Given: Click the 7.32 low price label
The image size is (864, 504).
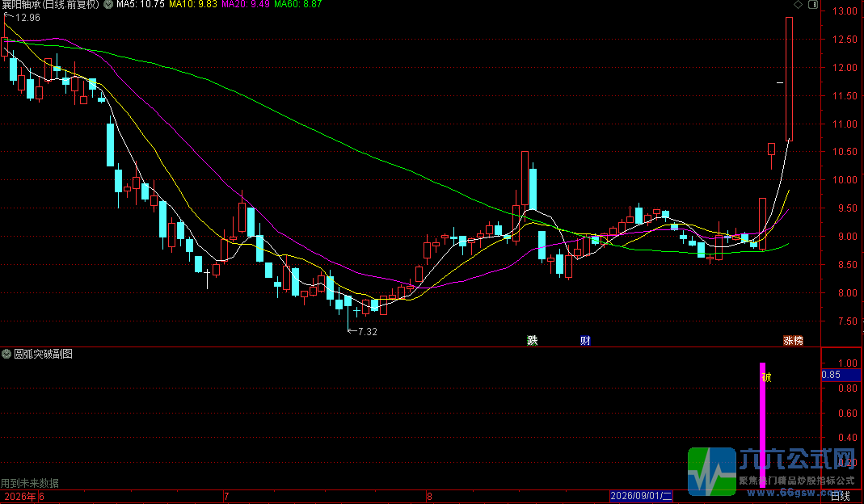Looking at the screenshot, I should point(368,332).
